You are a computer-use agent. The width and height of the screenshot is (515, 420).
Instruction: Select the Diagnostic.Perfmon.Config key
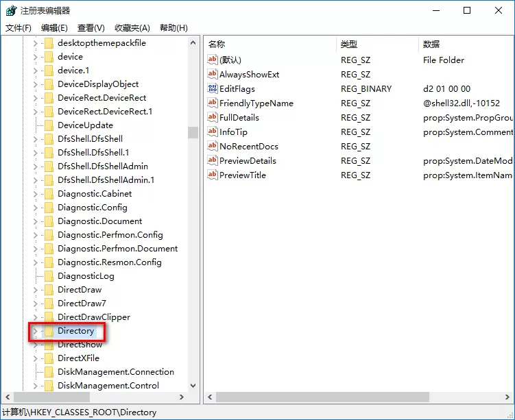click(x=110, y=235)
